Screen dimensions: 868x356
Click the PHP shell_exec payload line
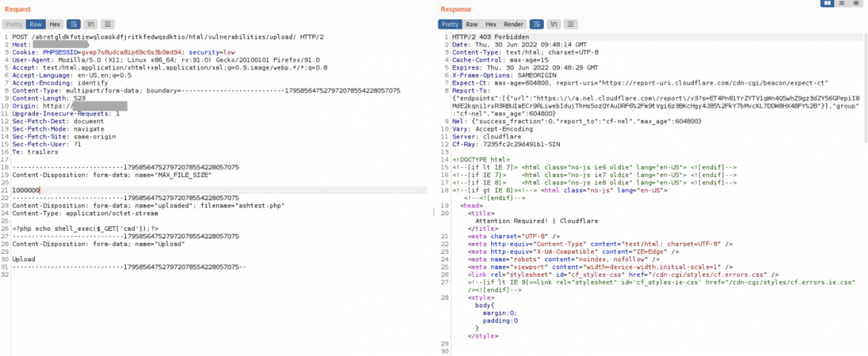[x=85, y=228]
